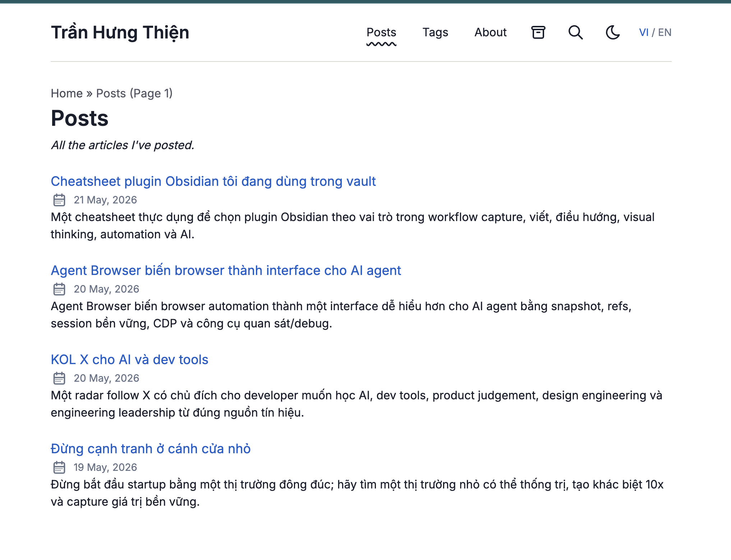Switch language to VI
Screen dimensions: 731x560
(x=644, y=32)
